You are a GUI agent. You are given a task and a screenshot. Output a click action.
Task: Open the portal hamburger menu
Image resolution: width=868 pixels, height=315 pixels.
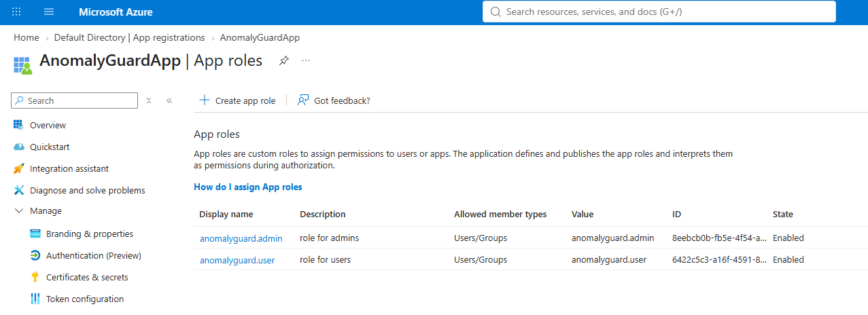coord(49,12)
